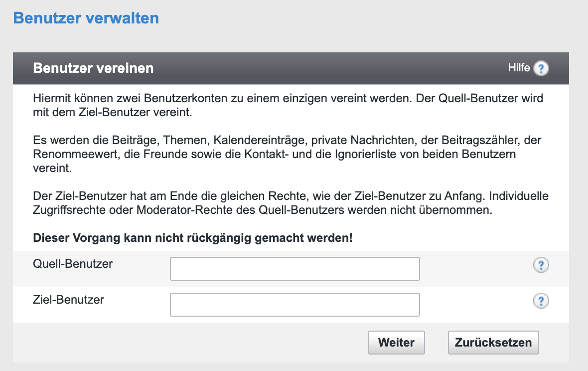
Task: Focus the Ziel-Benutzer text field
Action: [x=294, y=305]
